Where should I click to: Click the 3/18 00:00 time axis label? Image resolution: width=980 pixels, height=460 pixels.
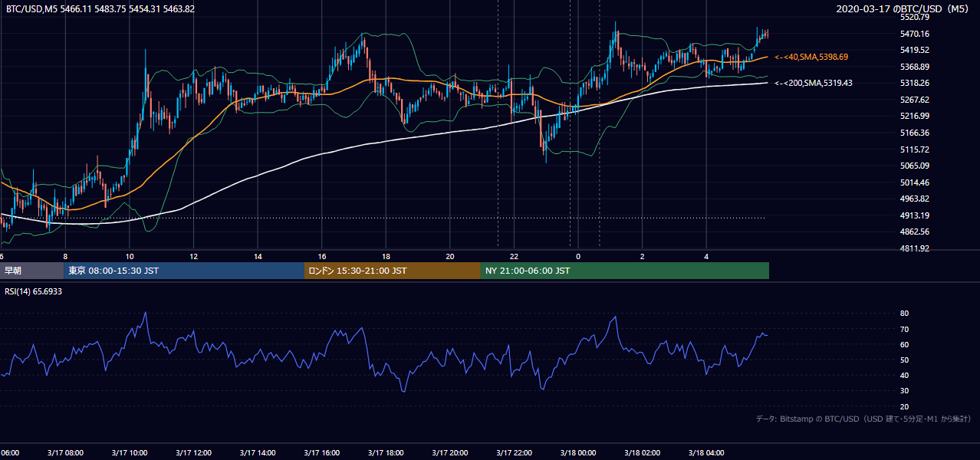coord(578,452)
